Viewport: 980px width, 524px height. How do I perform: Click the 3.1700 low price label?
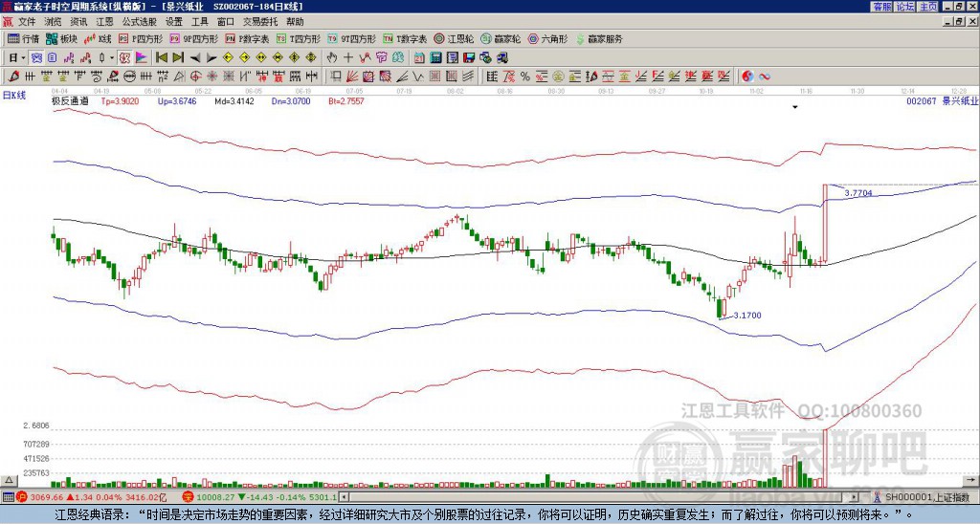click(747, 316)
